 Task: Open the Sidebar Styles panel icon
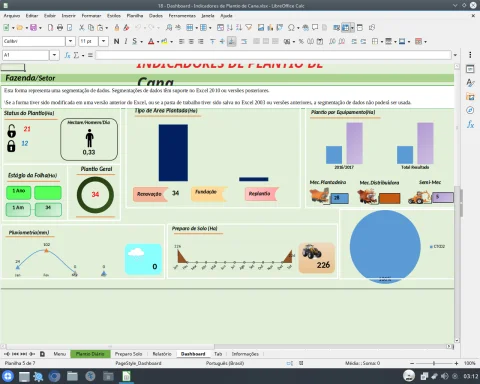tap(470, 83)
